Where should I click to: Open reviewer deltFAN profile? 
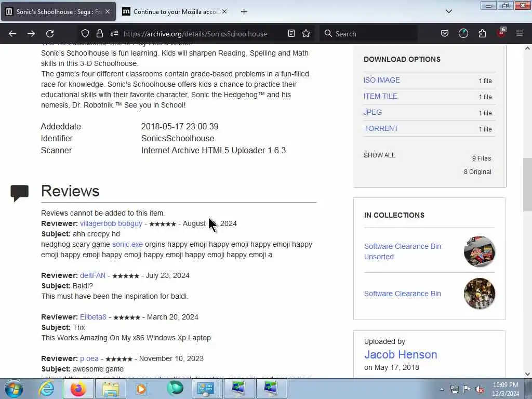pyautogui.click(x=92, y=275)
